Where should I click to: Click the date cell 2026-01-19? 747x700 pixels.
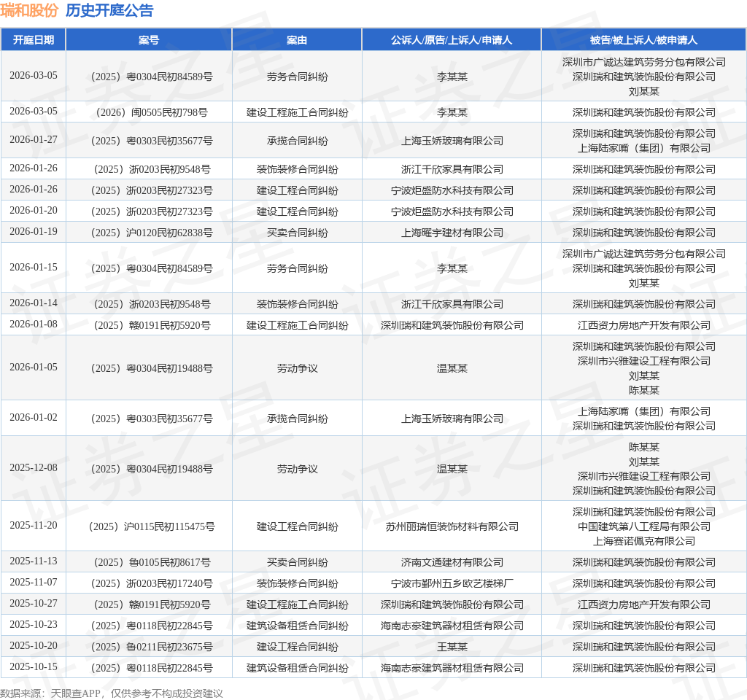coord(34,232)
